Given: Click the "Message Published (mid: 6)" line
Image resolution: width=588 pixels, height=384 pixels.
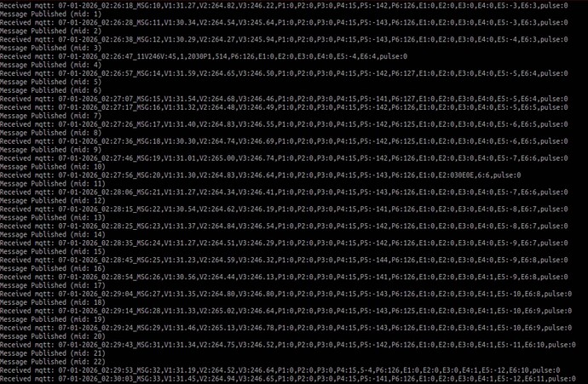Looking at the screenshot, I should (50, 90).
